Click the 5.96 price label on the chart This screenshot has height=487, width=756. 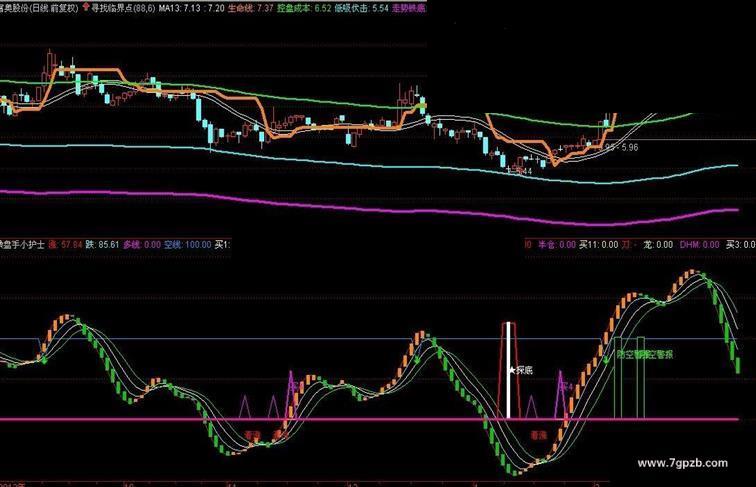coord(629,147)
